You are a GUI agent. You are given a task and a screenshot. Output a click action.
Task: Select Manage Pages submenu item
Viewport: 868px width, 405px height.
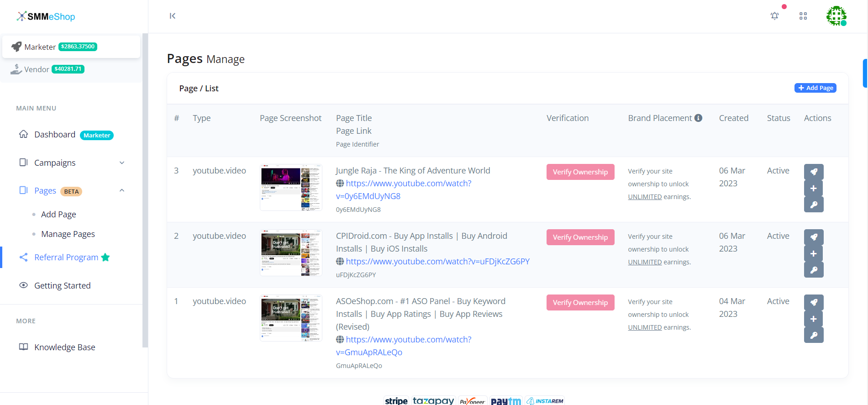pyautogui.click(x=68, y=234)
